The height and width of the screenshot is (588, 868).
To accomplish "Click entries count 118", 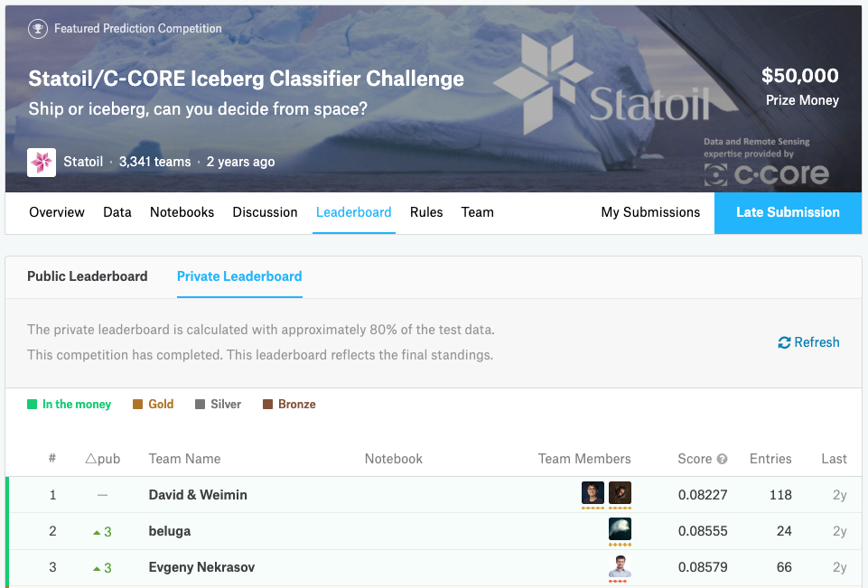I will 780,495.
